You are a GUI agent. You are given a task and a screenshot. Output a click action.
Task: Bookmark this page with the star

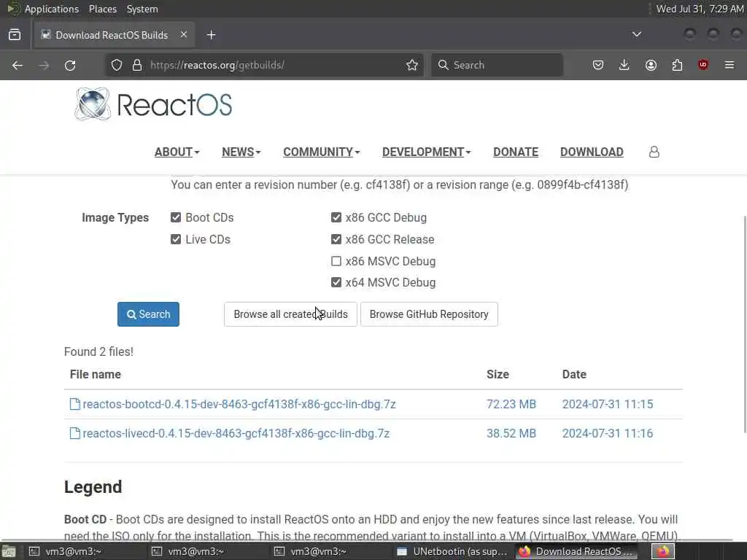point(412,65)
